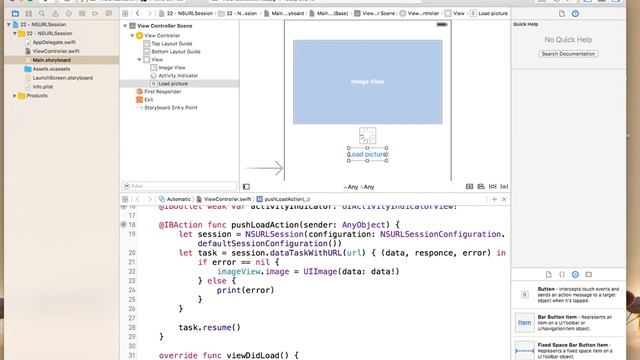Toggle the document outline panel
This screenshot has width=640, height=360.
tap(246, 187)
